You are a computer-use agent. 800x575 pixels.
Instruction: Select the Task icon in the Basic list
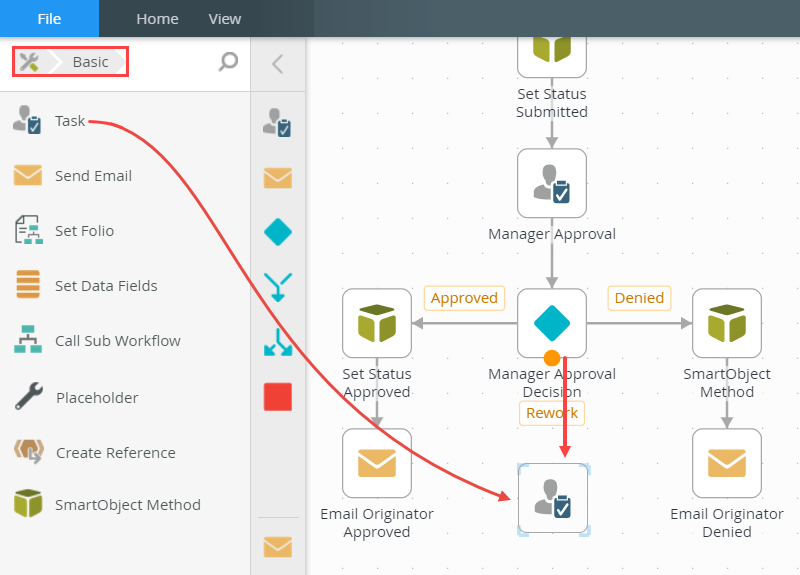(x=27, y=120)
